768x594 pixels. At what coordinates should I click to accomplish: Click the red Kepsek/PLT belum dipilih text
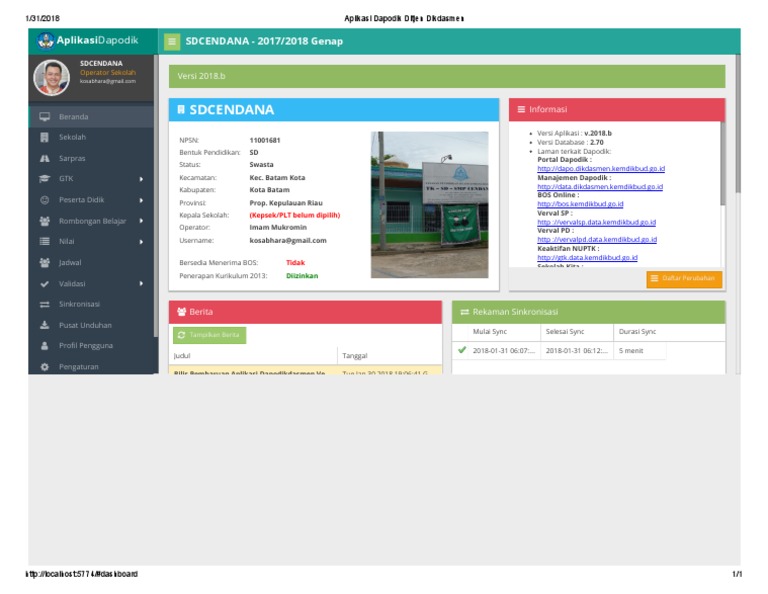(x=294, y=215)
